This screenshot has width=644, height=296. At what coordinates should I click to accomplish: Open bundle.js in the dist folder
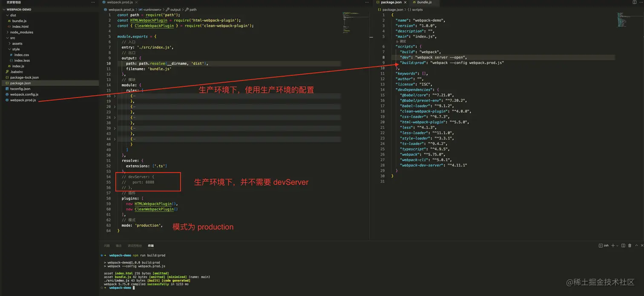pos(19,21)
